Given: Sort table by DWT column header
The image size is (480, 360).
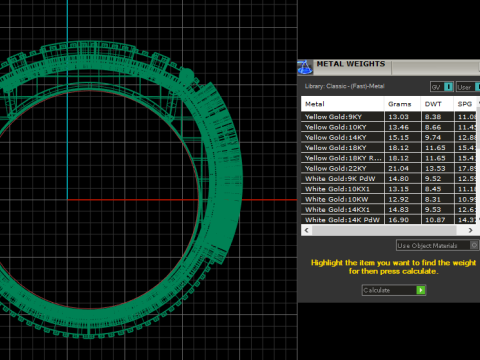Looking at the screenshot, I should pyautogui.click(x=437, y=104).
